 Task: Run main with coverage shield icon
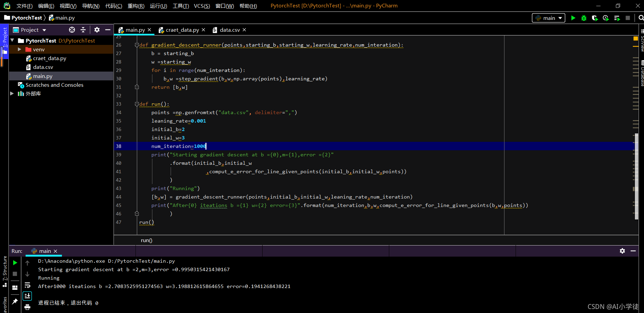pos(595,18)
